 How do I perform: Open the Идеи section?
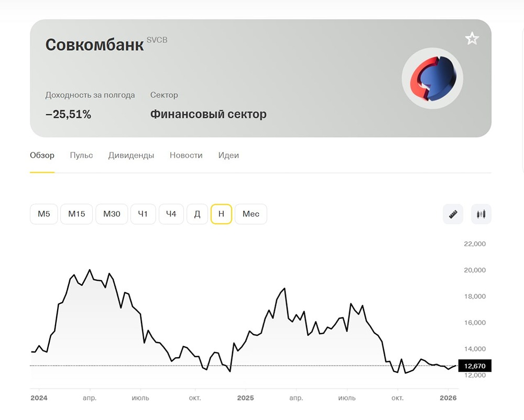(x=228, y=156)
